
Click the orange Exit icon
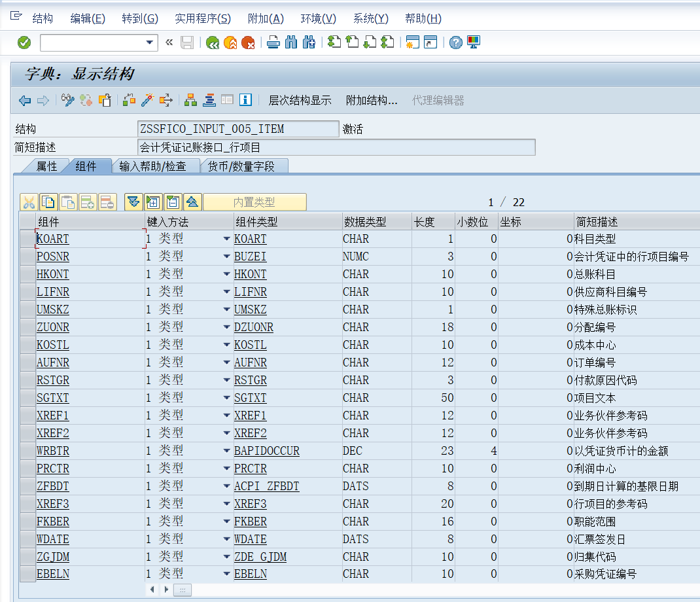230,43
